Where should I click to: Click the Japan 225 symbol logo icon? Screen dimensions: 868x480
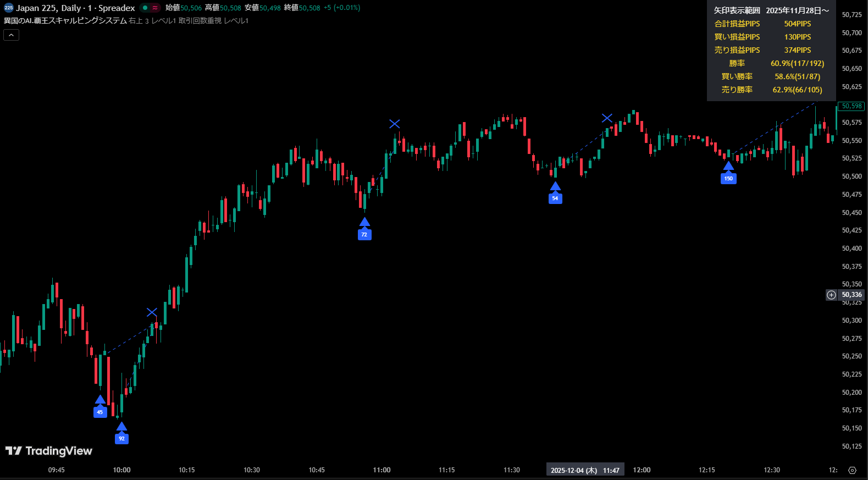(x=9, y=8)
